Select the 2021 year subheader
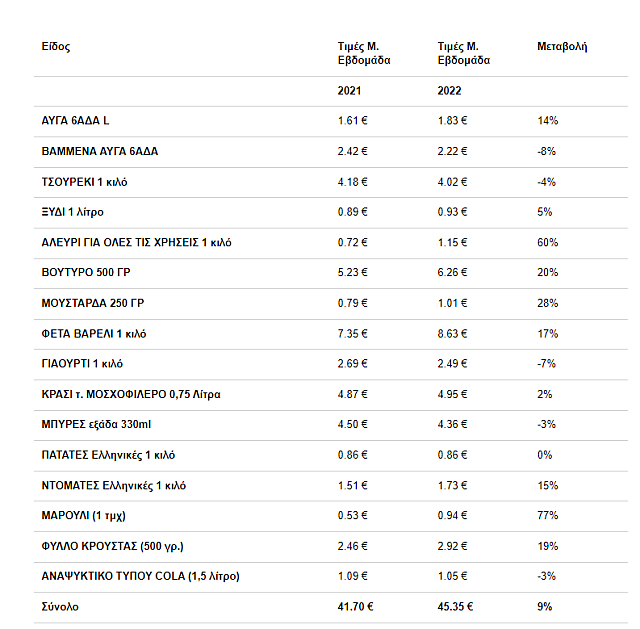The width and height of the screenshot is (640, 629). point(350,91)
